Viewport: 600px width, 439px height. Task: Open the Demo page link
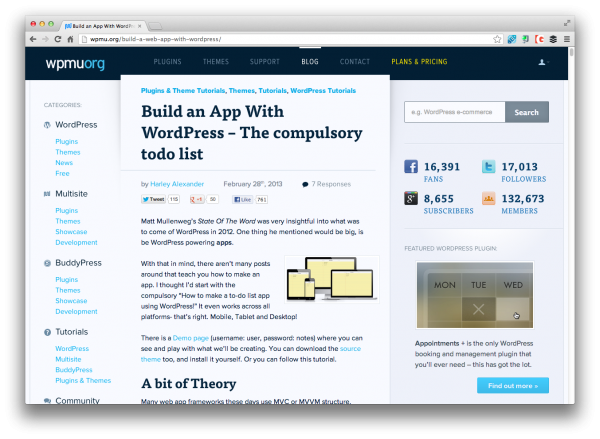point(191,338)
